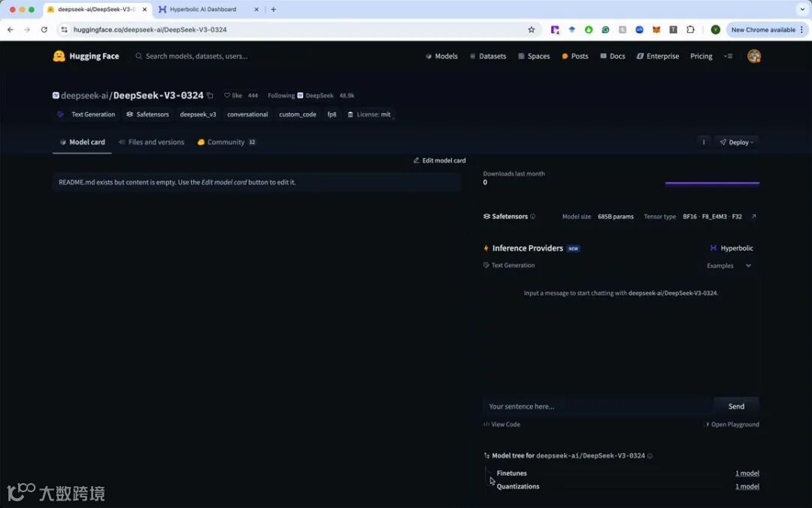
Task: Switch to Files and versions tab
Action: click(x=151, y=142)
